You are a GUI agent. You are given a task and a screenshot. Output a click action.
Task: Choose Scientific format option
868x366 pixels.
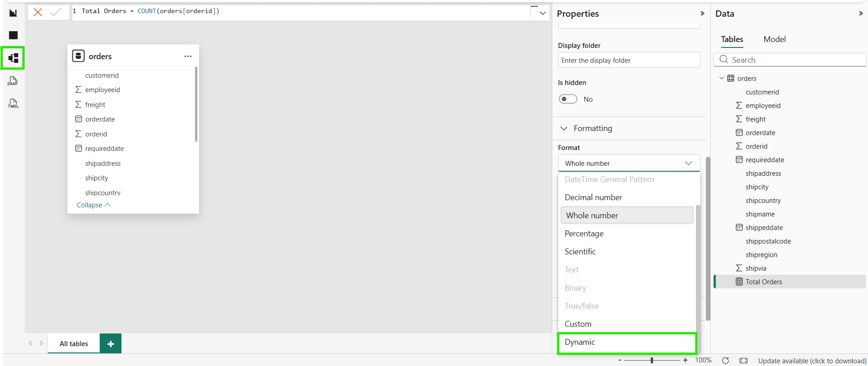627,252
